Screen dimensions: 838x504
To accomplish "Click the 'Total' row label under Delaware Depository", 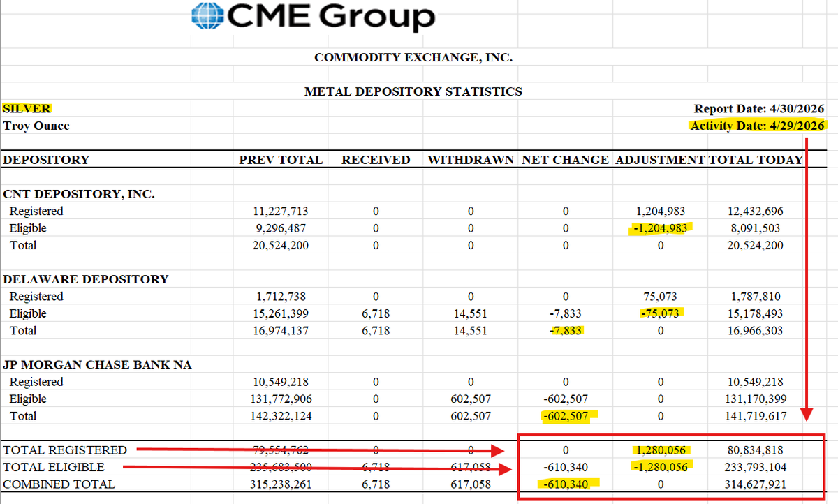I will [23, 330].
